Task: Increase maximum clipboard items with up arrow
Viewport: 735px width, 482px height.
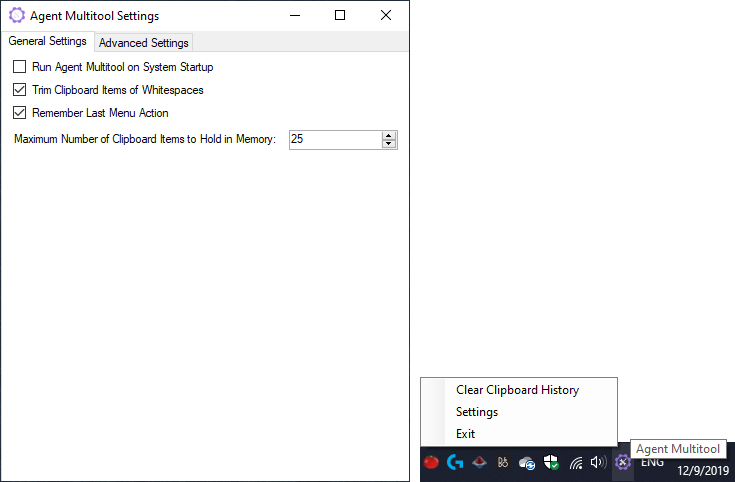Action: tap(389, 136)
